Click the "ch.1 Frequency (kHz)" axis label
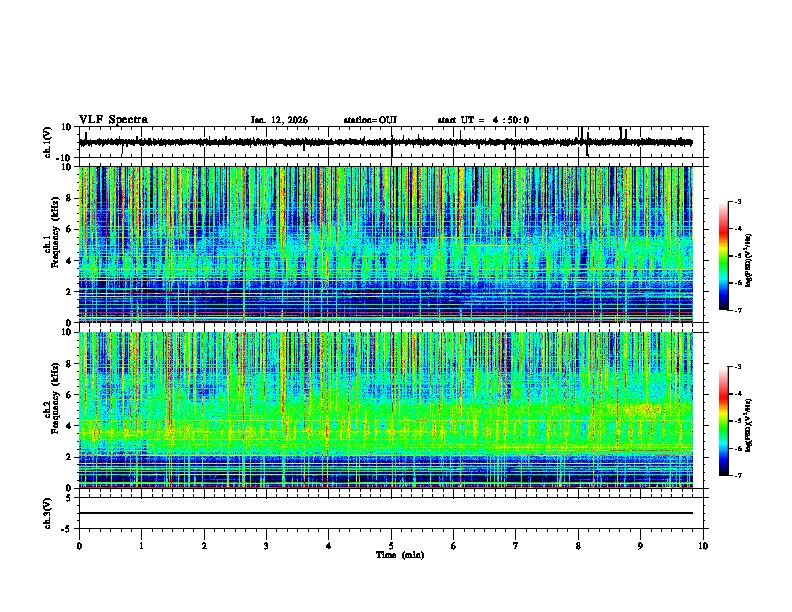 [52, 232]
